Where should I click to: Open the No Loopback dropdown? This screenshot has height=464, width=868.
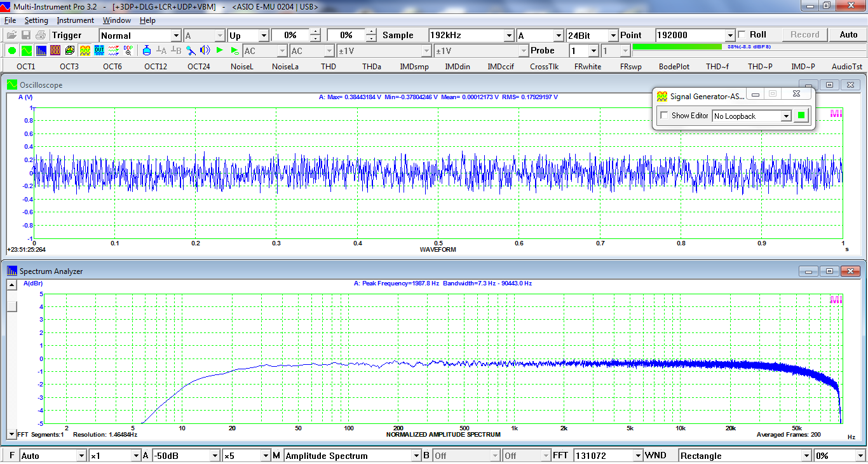coord(786,116)
